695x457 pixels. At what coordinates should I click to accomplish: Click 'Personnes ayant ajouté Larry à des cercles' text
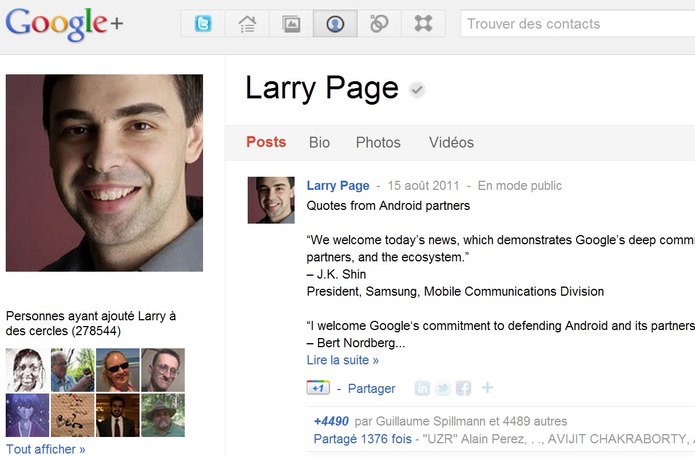pyautogui.click(x=91, y=323)
